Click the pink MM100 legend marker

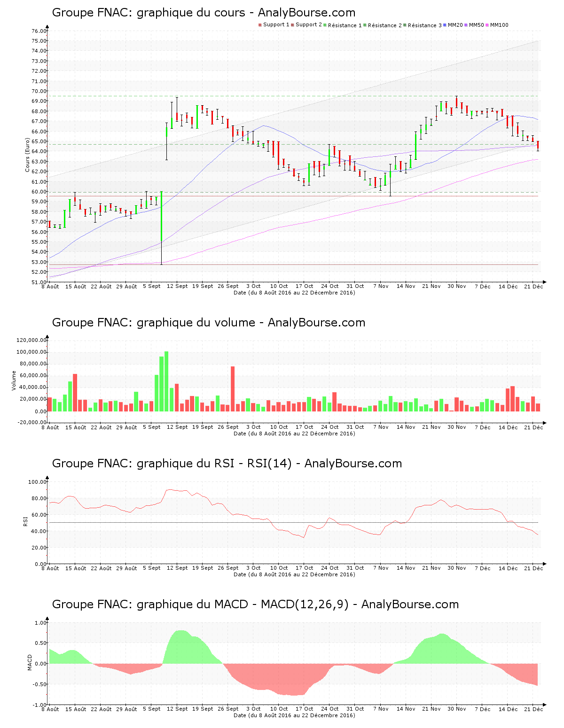pyautogui.click(x=487, y=25)
